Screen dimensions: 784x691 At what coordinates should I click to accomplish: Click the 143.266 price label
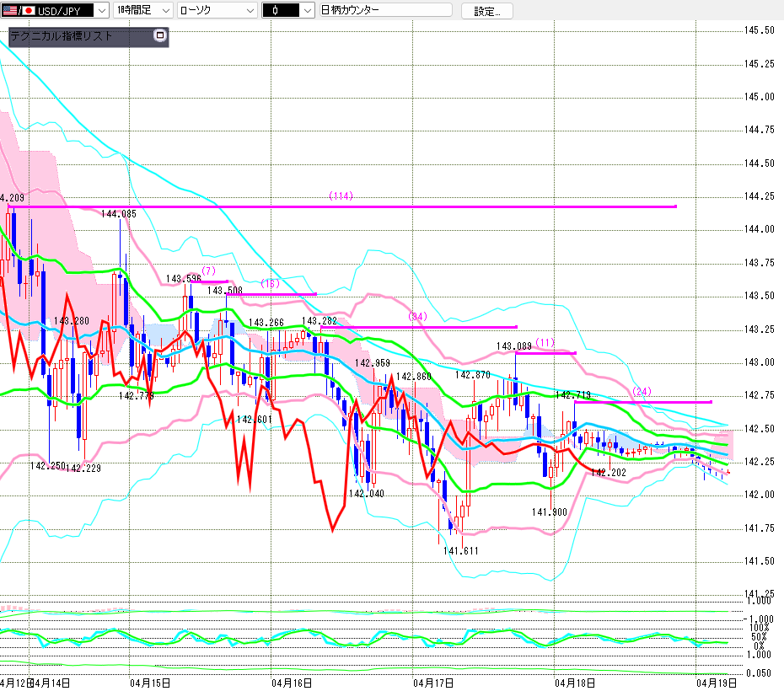[266, 323]
